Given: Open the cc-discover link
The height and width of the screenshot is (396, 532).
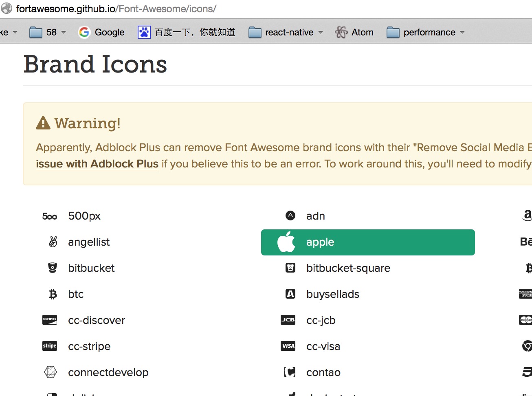Looking at the screenshot, I should point(97,320).
